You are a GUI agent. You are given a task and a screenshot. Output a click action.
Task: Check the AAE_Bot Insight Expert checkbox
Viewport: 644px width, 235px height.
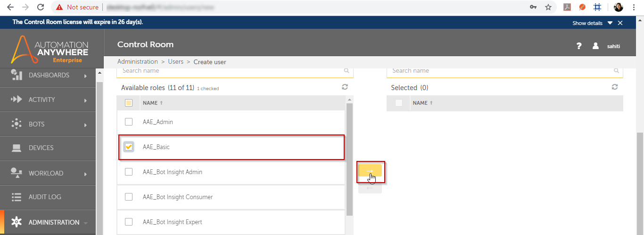click(x=129, y=222)
